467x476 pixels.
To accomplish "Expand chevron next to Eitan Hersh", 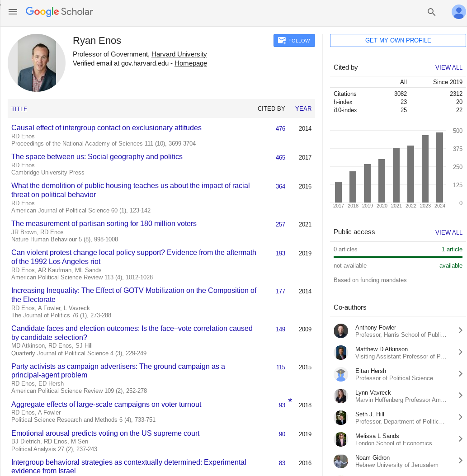I will 460,374.
